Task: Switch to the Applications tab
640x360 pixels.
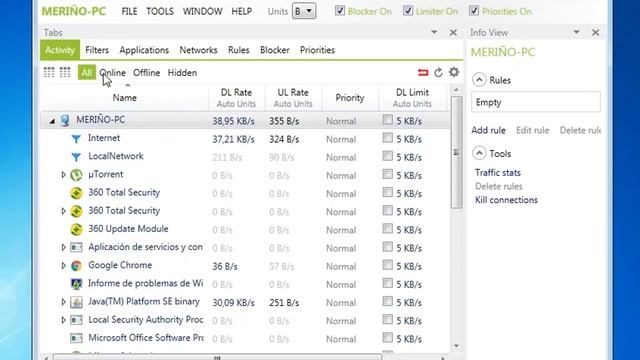Action: (x=144, y=50)
